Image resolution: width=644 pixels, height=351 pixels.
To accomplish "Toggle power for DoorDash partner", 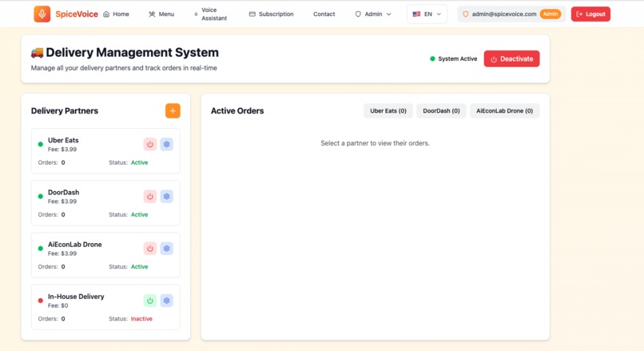I will click(150, 197).
